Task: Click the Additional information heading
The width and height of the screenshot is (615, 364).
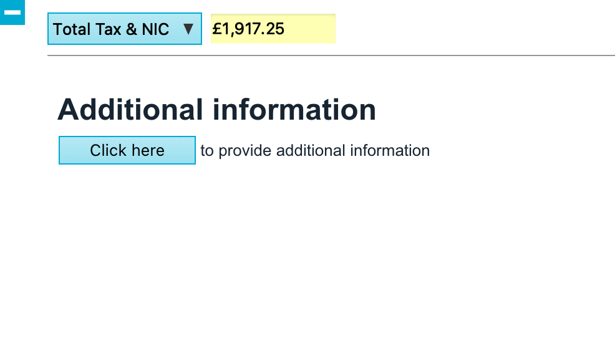Action: coord(216,110)
